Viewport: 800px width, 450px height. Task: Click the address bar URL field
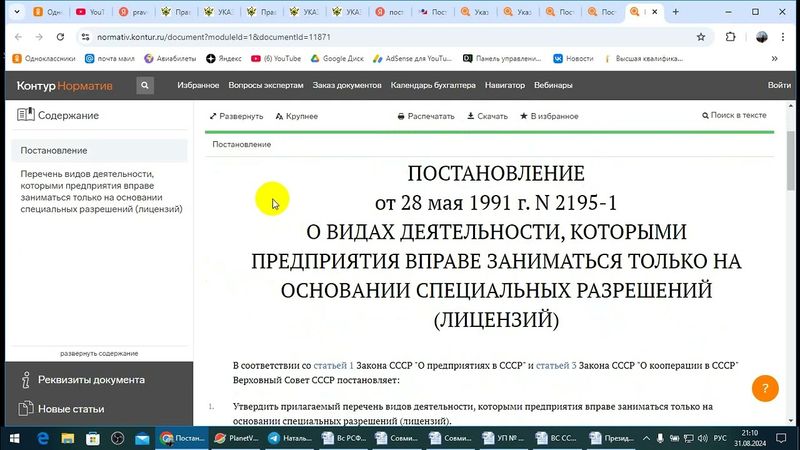[393, 37]
